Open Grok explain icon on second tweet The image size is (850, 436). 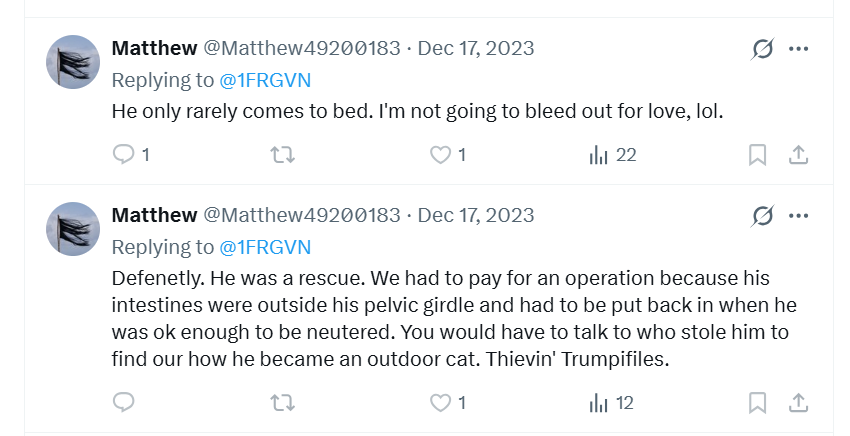click(762, 216)
